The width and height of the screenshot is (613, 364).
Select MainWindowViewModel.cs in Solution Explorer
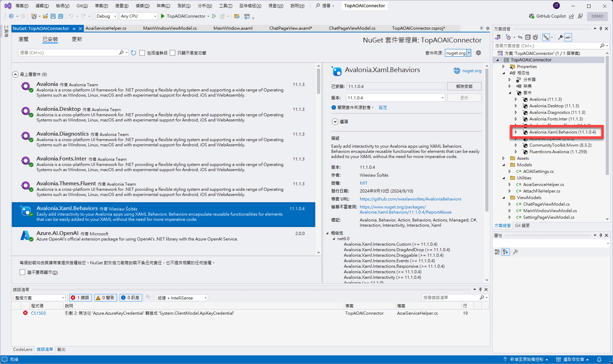(550, 211)
